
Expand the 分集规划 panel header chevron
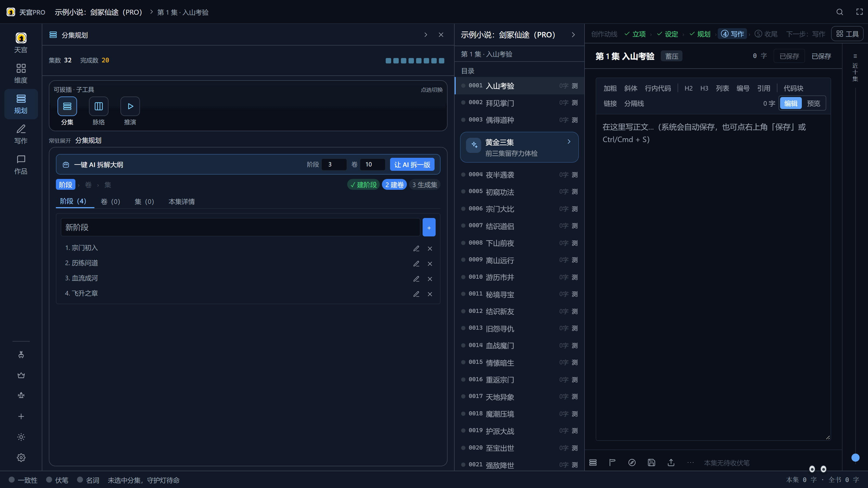tap(426, 35)
